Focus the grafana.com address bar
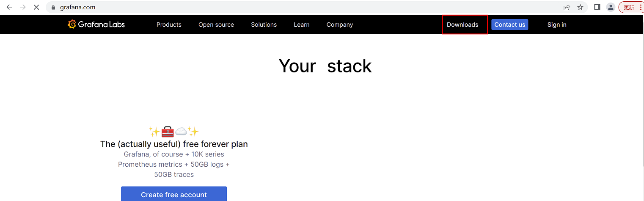644x201 pixels. (296, 7)
